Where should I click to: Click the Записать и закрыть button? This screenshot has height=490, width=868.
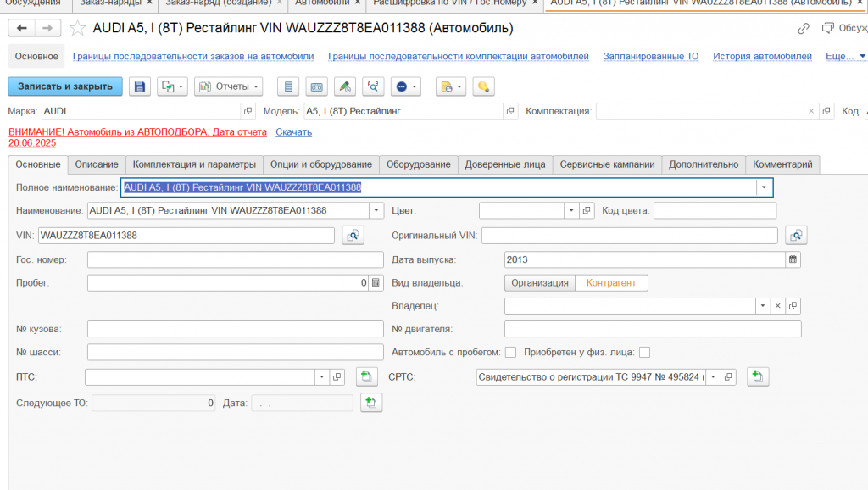[65, 86]
